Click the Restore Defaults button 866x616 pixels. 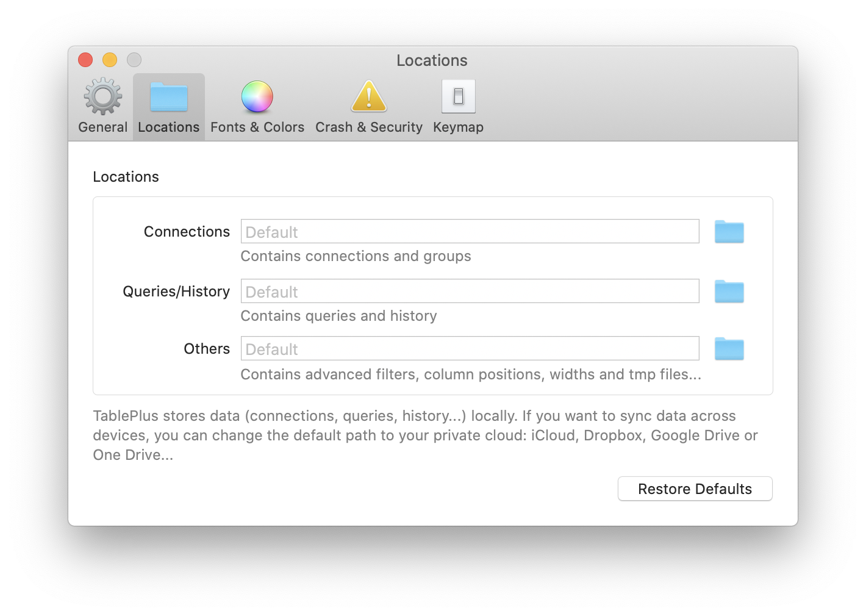click(695, 489)
